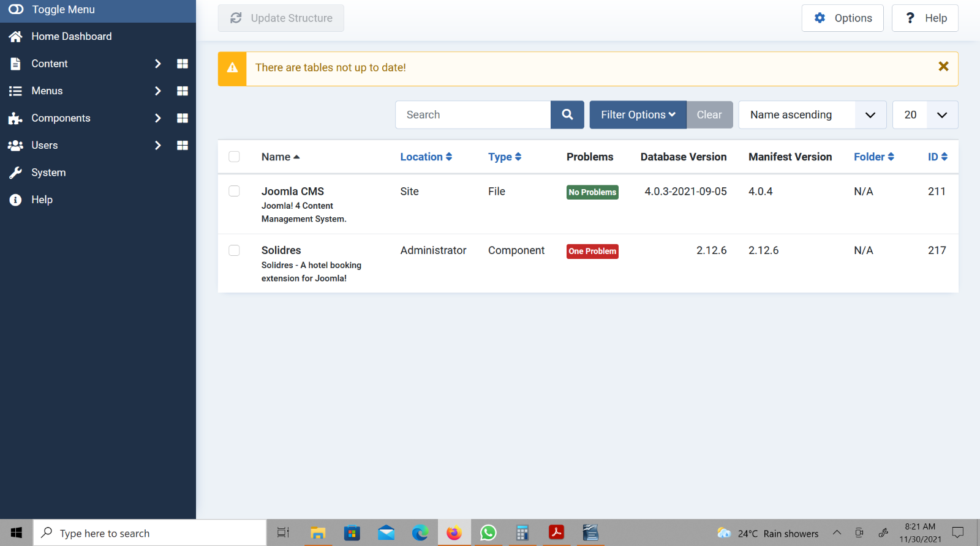The image size is (980, 546).
Task: Click the Options button
Action: tap(842, 18)
